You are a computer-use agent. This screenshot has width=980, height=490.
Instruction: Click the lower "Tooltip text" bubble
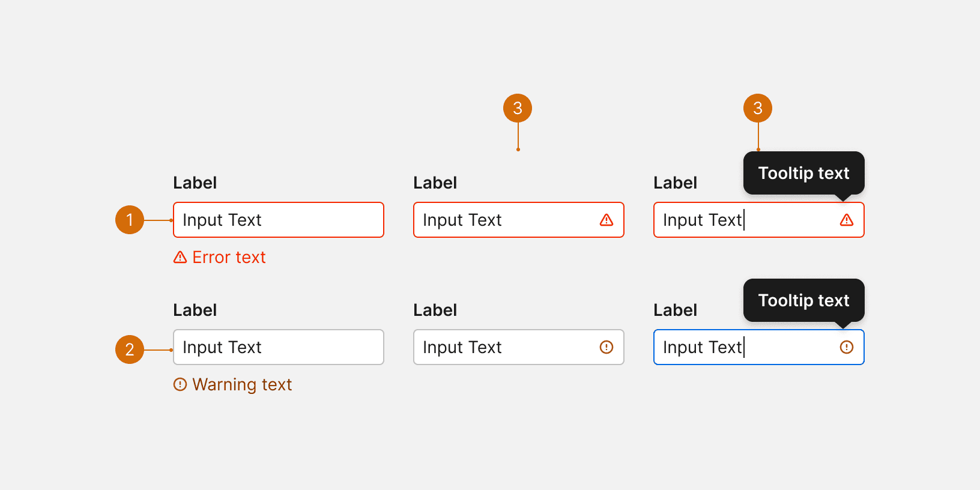click(x=803, y=300)
